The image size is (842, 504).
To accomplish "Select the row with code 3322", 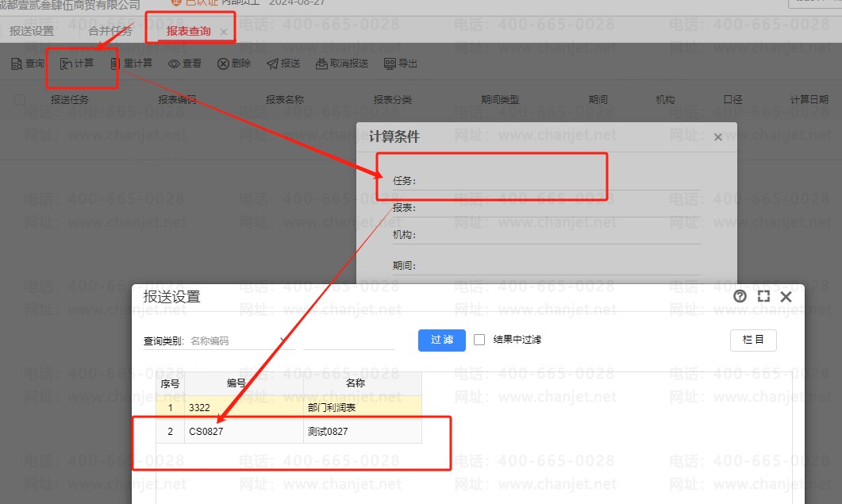I will [x=289, y=407].
